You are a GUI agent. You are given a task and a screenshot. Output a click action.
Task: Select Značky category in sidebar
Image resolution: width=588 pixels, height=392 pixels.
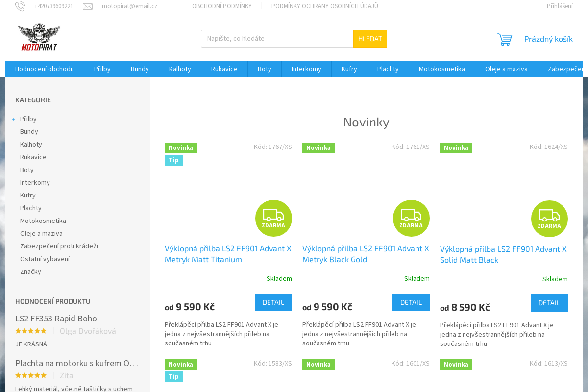tap(30, 271)
